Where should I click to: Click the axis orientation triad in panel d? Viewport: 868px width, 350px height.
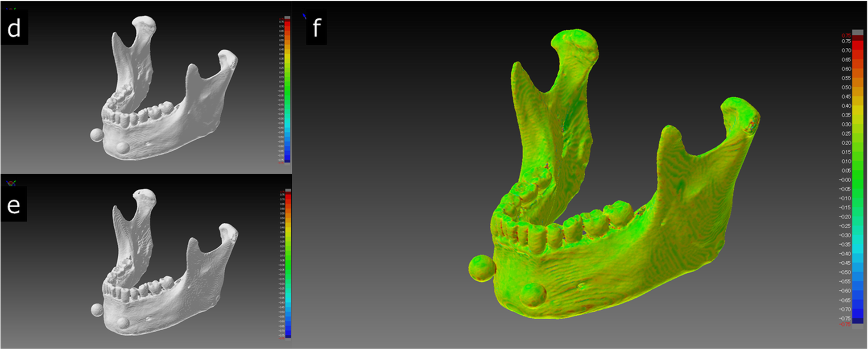click(11, 8)
